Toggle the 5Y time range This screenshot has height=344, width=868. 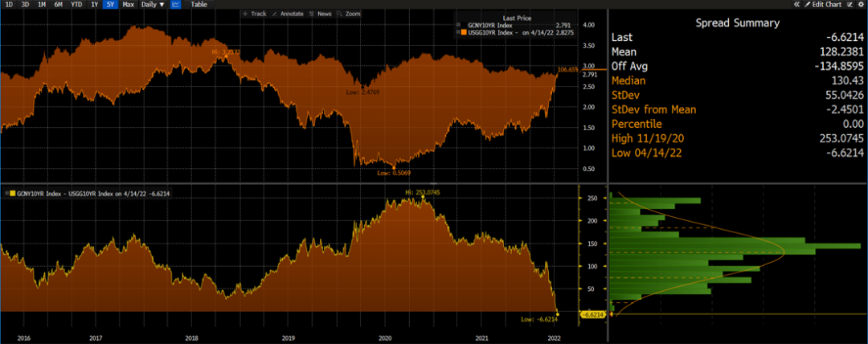(x=110, y=4)
